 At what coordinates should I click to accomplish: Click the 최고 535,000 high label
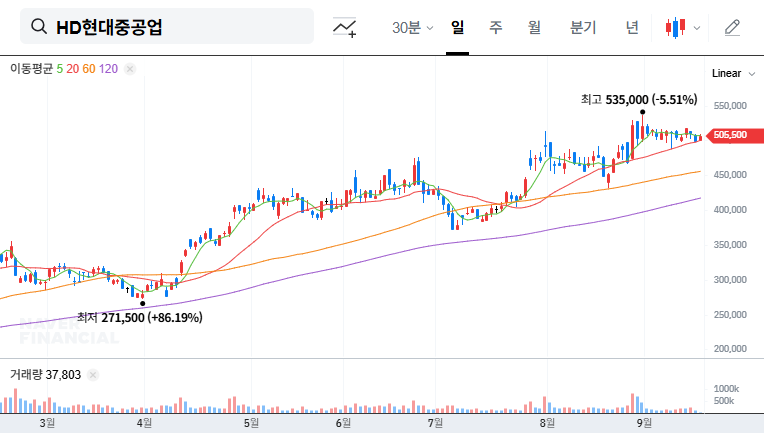[639, 100]
